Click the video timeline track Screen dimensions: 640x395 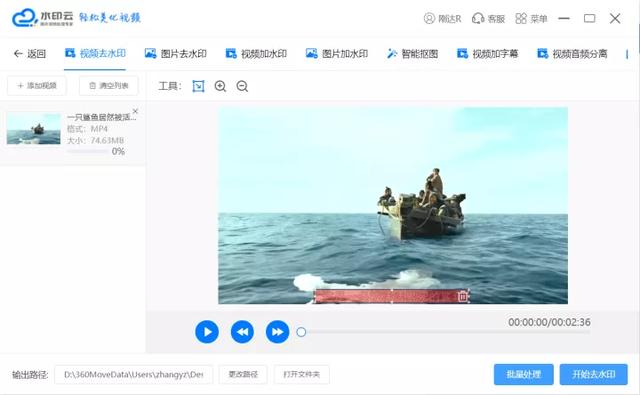pos(447,332)
